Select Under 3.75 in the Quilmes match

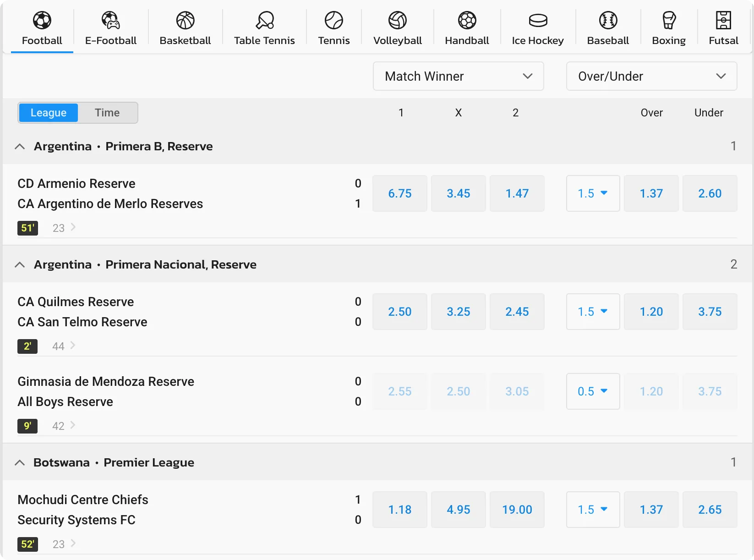[x=710, y=312]
